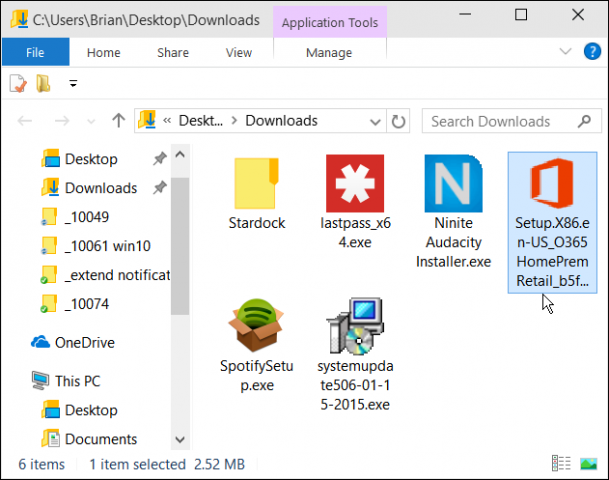Switch to the View ribbon tab
Image resolution: width=609 pixels, height=480 pixels.
[x=239, y=52]
